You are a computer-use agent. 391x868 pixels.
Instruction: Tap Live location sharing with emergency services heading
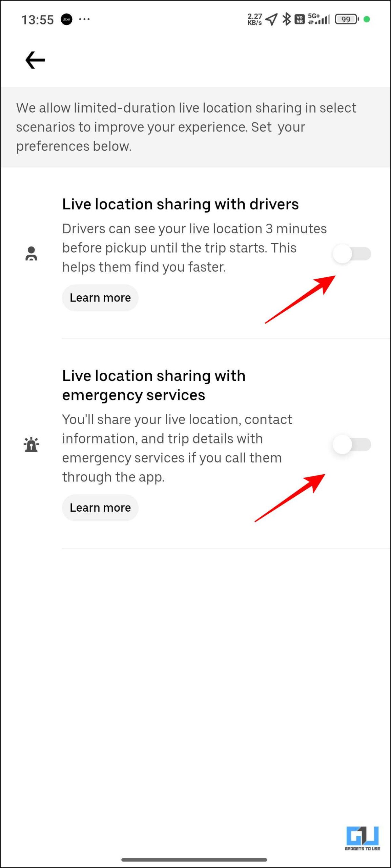coord(154,385)
